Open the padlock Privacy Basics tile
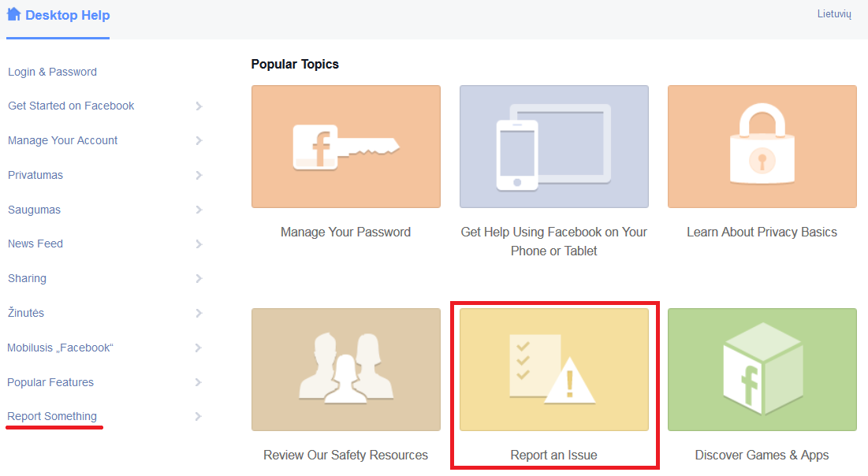This screenshot has height=476, width=868. coord(762,147)
